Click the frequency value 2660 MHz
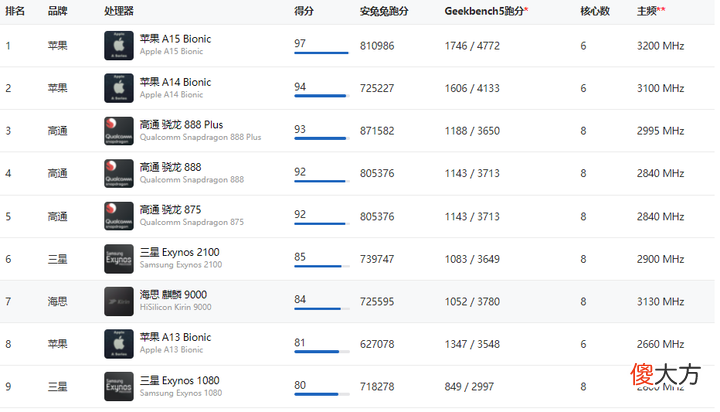The height and width of the screenshot is (412, 720). click(660, 344)
